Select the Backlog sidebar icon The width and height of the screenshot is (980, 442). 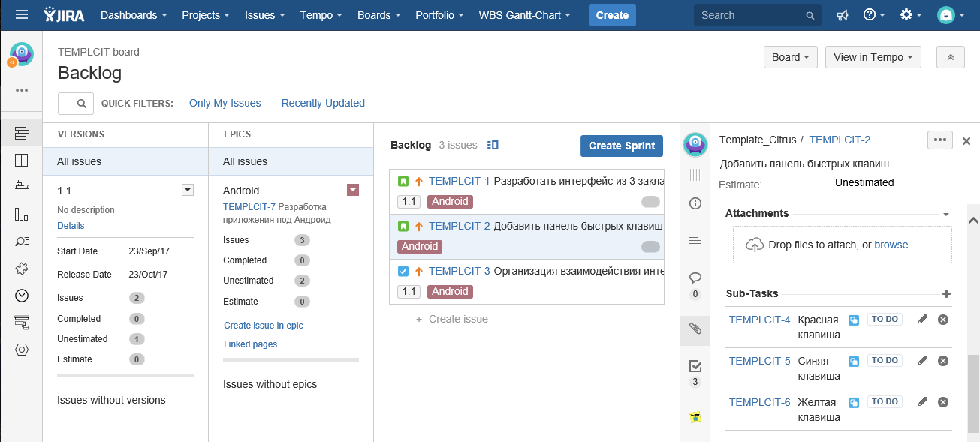click(x=22, y=134)
